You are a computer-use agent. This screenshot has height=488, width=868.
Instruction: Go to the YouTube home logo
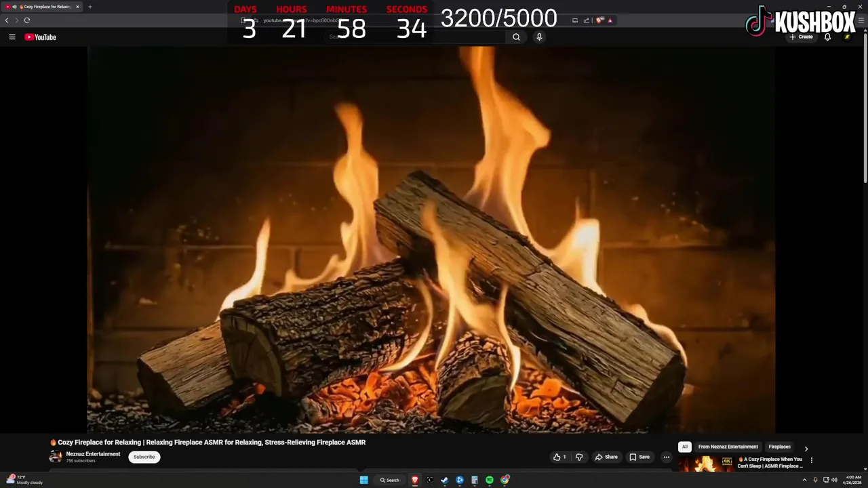40,37
